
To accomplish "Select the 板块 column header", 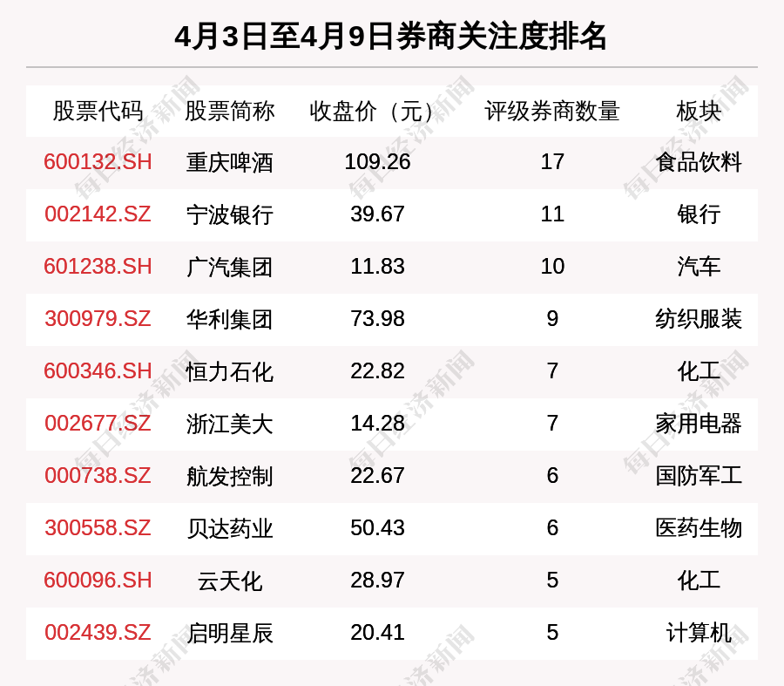I will click(699, 111).
